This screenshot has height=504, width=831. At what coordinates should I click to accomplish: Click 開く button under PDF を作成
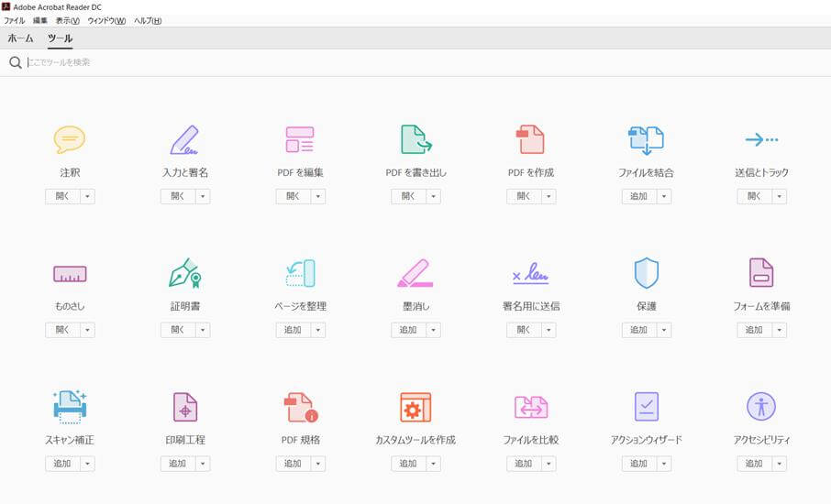click(524, 196)
